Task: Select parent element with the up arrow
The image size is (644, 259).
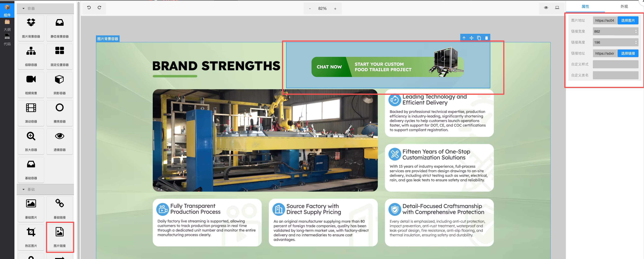Action: (464, 38)
